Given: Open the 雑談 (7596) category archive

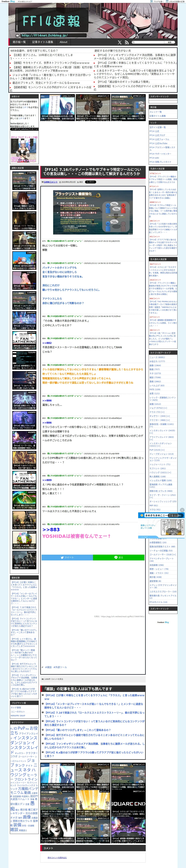Looking at the screenshot, I should [x=155, y=377].
